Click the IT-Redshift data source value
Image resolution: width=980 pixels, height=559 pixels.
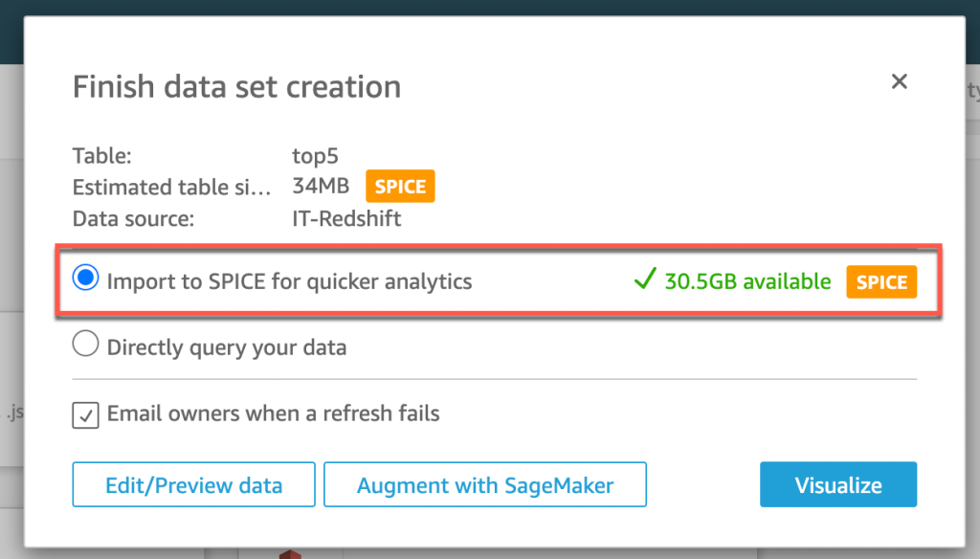346,218
